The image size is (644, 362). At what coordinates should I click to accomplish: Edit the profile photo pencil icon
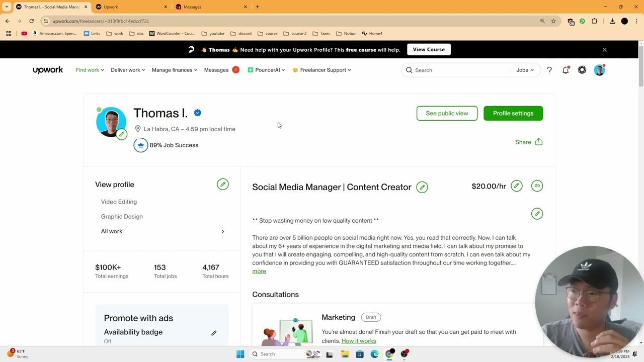click(x=122, y=134)
